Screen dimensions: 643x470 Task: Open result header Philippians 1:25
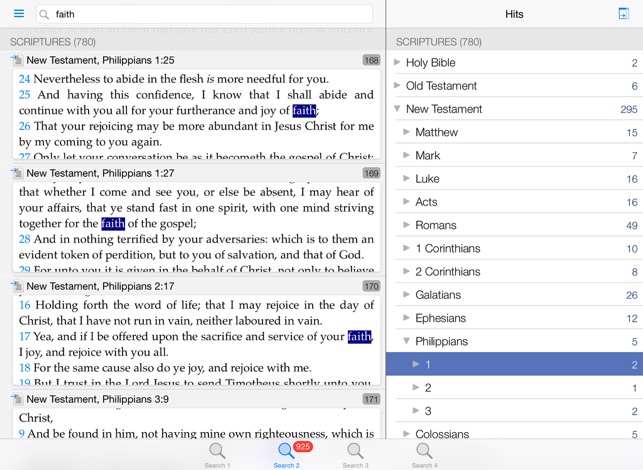(100, 60)
